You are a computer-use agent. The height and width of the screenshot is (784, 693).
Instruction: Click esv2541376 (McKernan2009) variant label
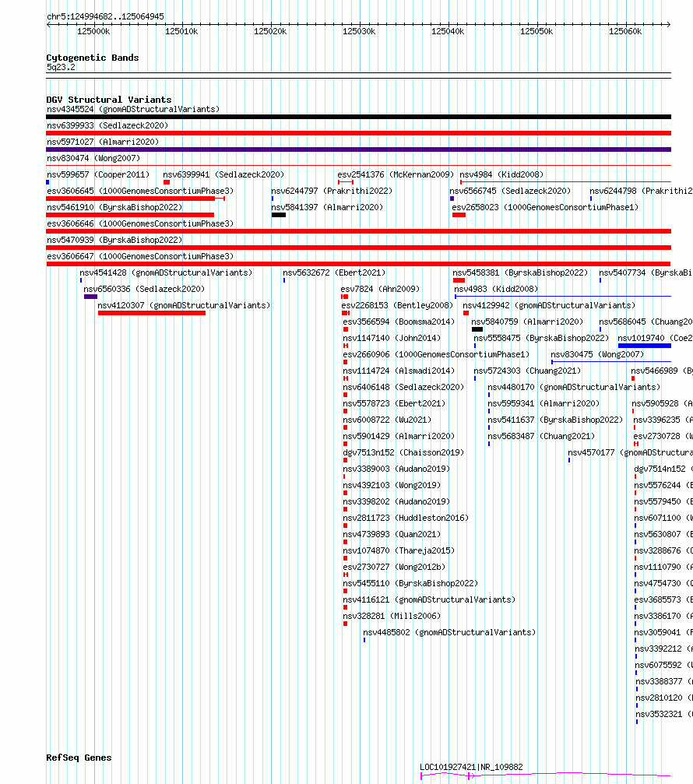(x=396, y=174)
